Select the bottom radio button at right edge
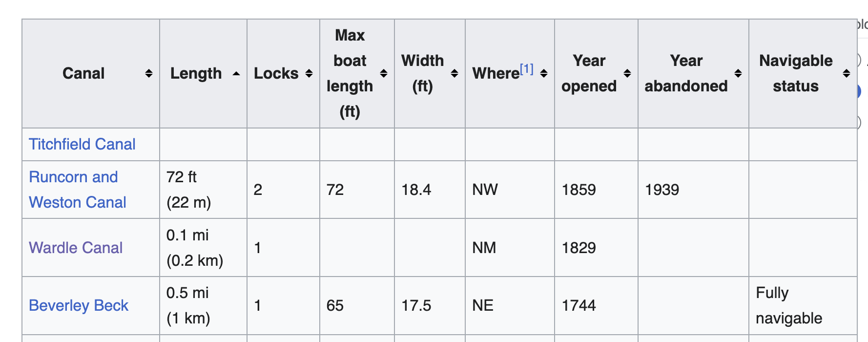 (859, 122)
